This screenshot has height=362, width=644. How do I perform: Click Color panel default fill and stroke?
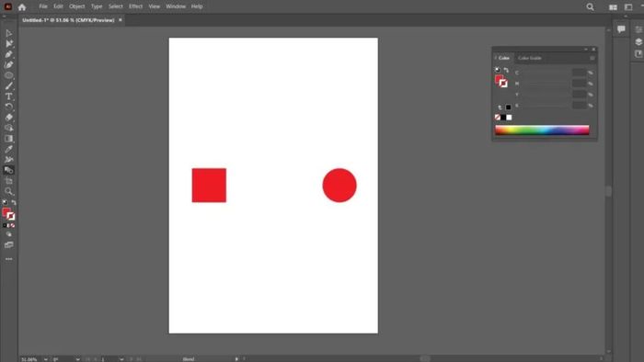(498, 70)
